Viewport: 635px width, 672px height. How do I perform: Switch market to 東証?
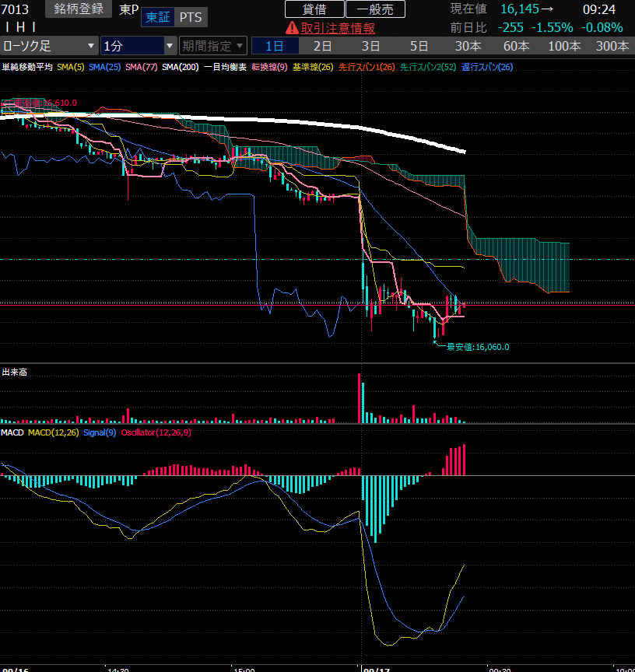[x=157, y=17]
